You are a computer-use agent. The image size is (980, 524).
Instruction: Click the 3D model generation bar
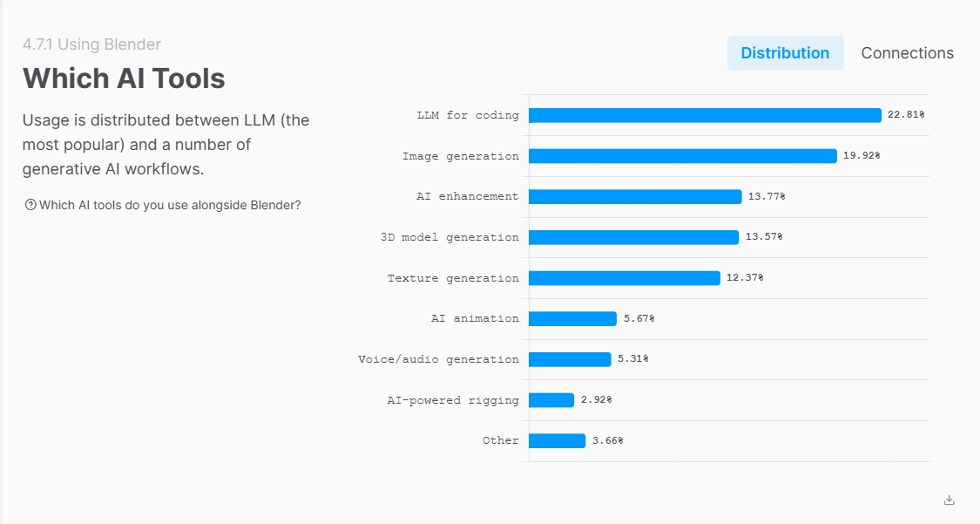(x=633, y=237)
